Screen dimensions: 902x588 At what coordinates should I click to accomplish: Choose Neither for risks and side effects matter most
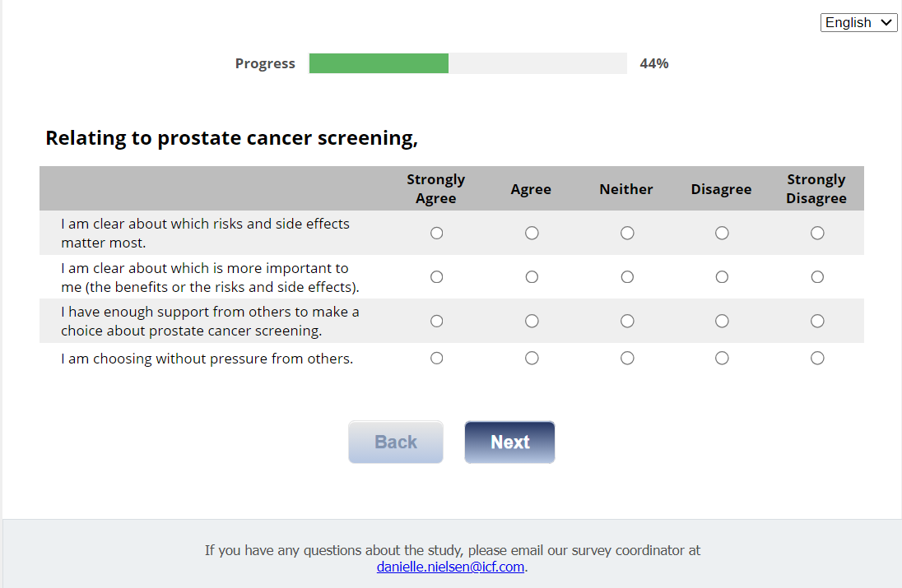tap(627, 234)
